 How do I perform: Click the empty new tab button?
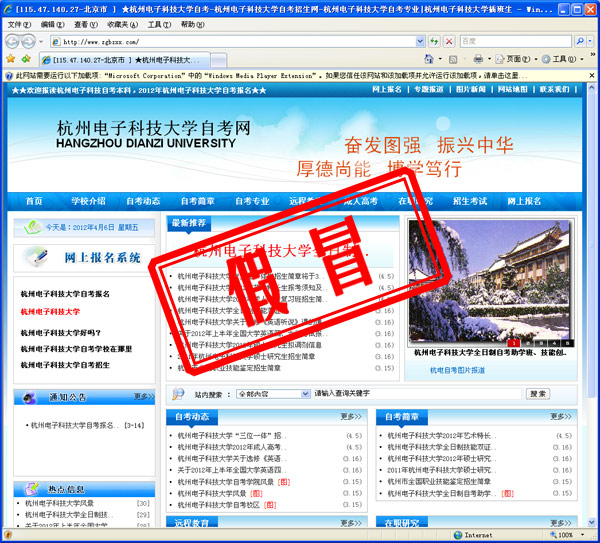click(x=218, y=60)
